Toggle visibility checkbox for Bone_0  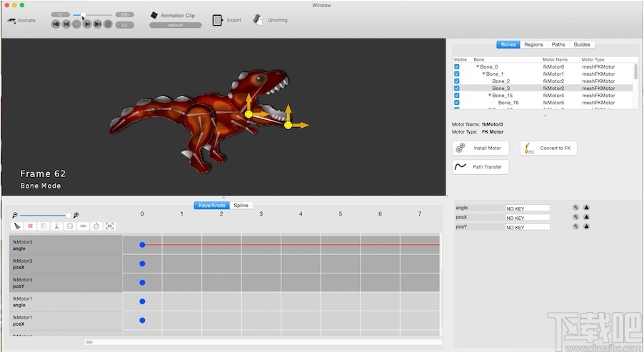[457, 67]
